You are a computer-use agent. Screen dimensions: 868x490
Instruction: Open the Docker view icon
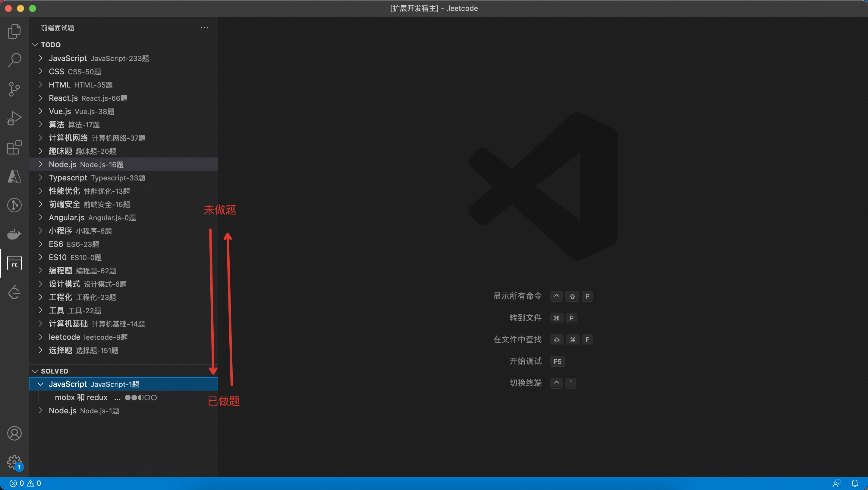14,234
